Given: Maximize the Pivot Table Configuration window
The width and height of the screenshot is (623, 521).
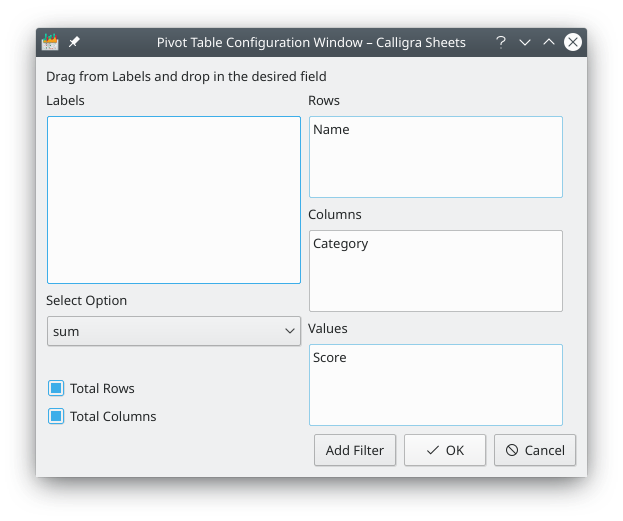Looking at the screenshot, I should [549, 42].
